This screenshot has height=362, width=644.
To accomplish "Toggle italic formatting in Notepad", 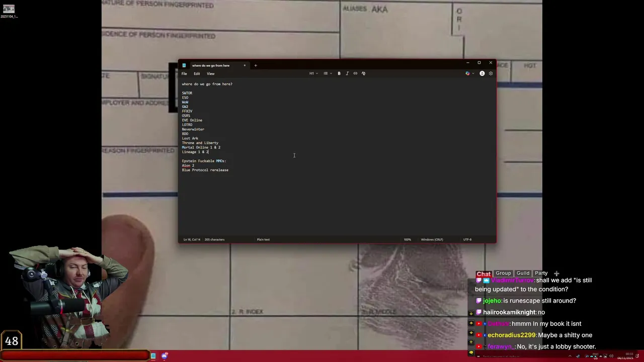I will point(347,73).
